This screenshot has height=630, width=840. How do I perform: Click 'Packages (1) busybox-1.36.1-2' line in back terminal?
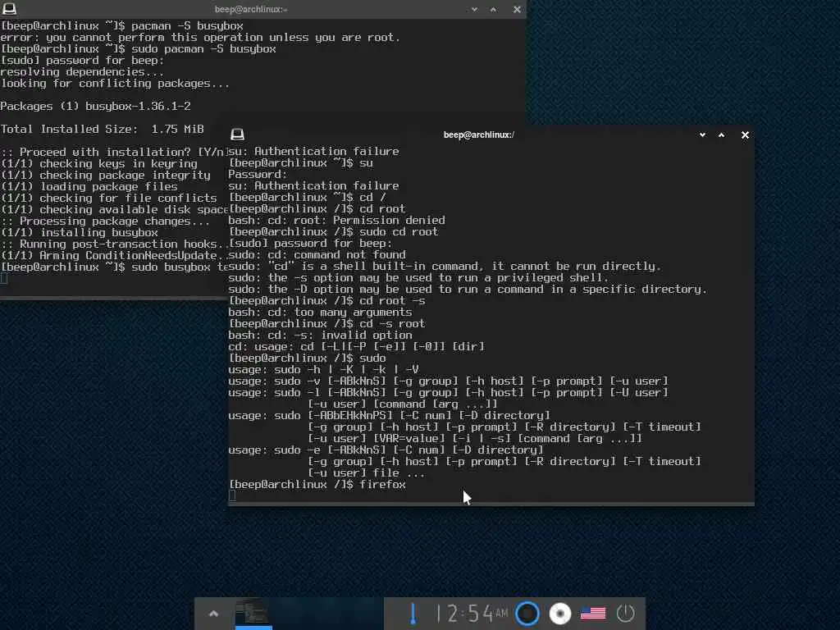click(x=95, y=106)
